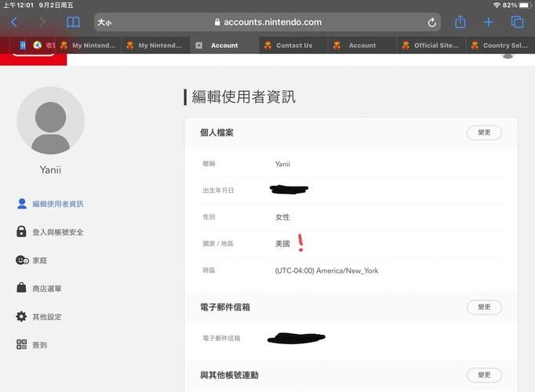Tap the Wi-Fi status icon
The height and width of the screenshot is (392, 535).
tap(497, 5)
